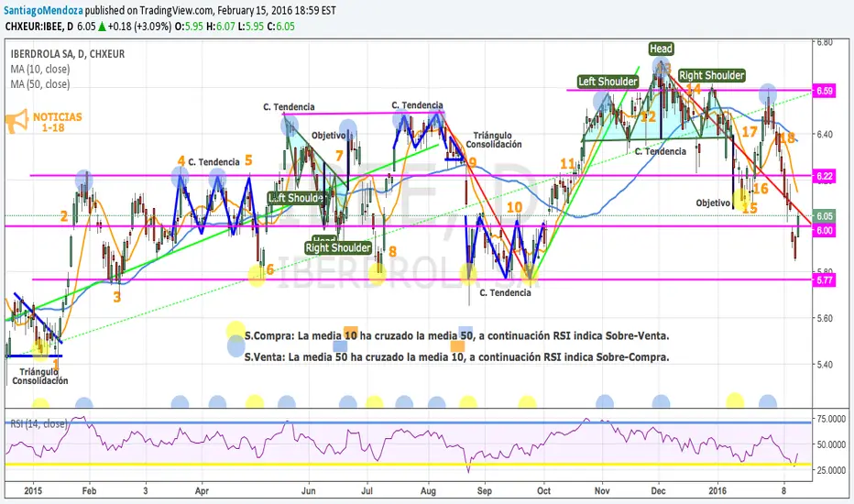Select the blue S.Venta legend circle
The height and width of the screenshot is (504, 854).
[x=235, y=346]
